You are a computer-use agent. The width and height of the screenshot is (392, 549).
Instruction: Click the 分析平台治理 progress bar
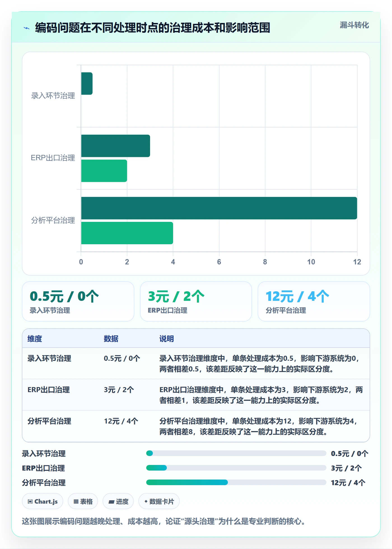pyautogui.click(x=236, y=482)
